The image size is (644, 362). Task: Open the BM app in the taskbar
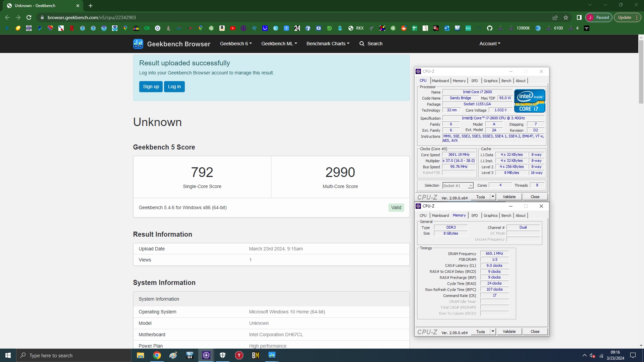click(x=256, y=355)
